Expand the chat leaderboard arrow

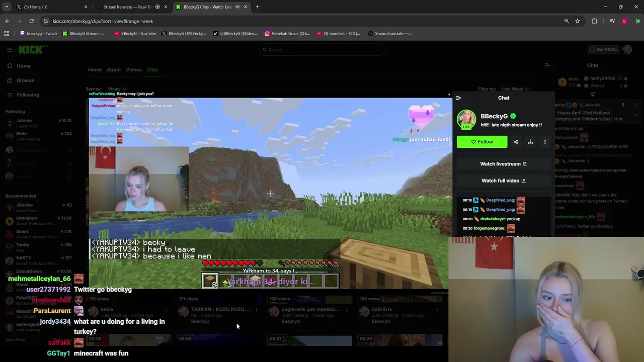[x=593, y=95]
